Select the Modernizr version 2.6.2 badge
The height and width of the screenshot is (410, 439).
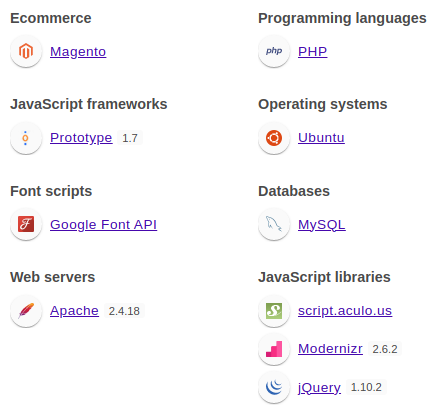385,349
